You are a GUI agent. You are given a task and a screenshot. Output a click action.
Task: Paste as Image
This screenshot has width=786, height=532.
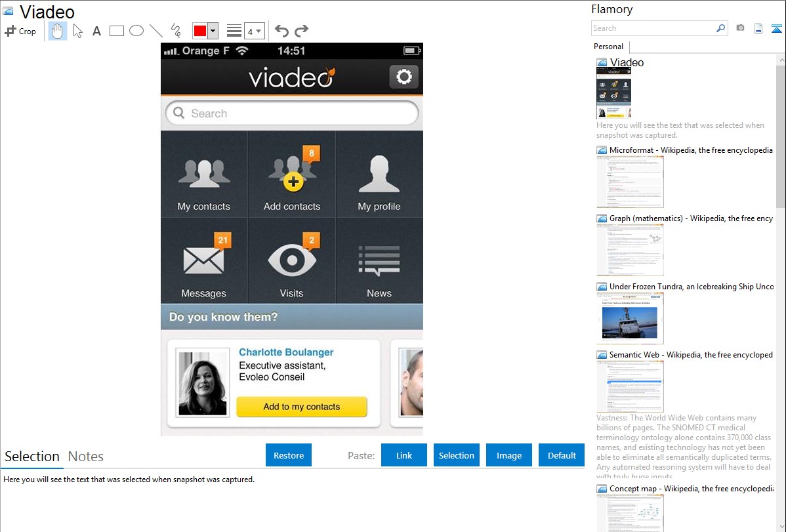(508, 455)
